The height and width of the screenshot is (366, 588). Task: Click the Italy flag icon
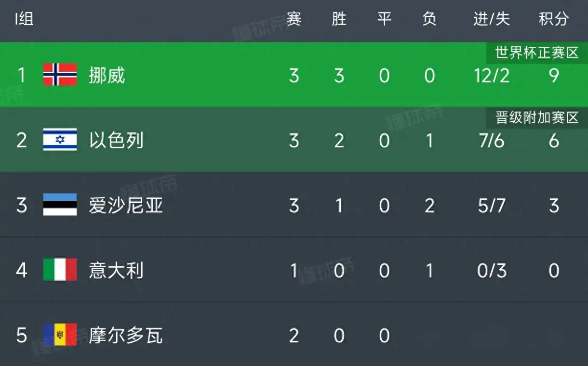(60, 270)
